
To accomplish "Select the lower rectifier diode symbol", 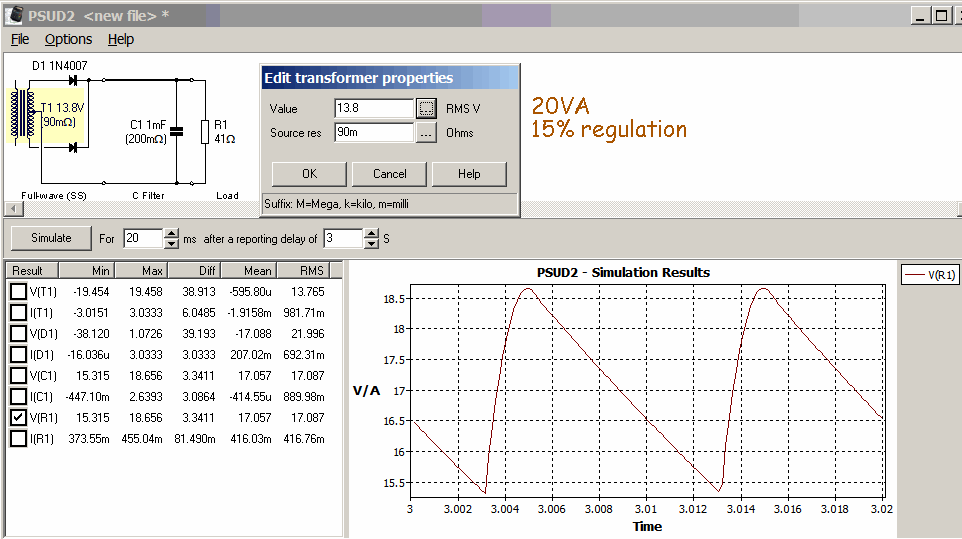I will point(73,147).
